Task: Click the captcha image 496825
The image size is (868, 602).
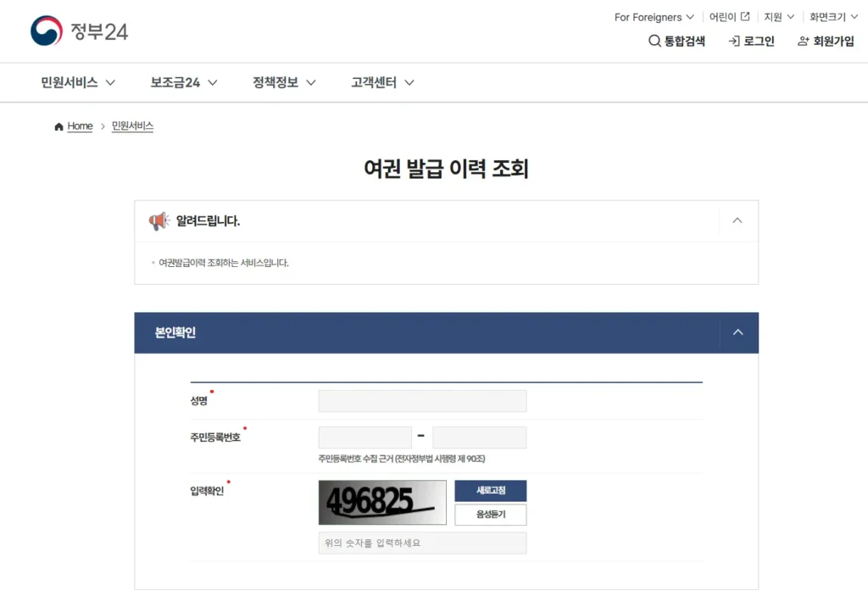Action: tap(382, 502)
